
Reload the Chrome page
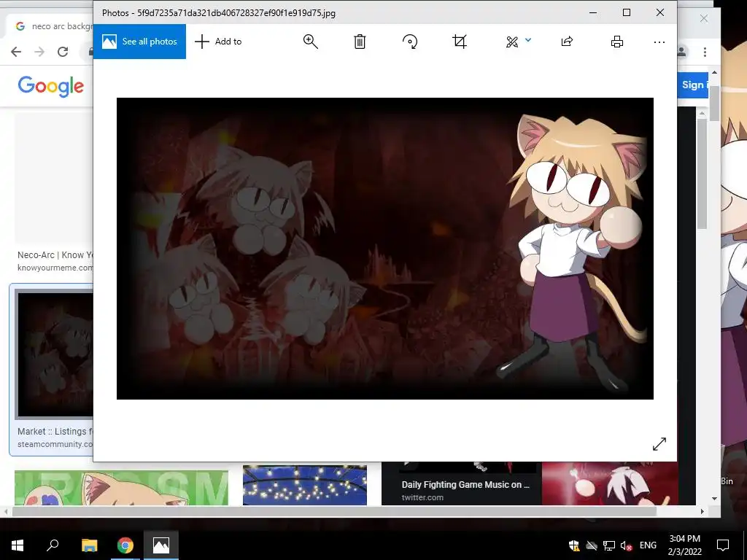(63, 52)
